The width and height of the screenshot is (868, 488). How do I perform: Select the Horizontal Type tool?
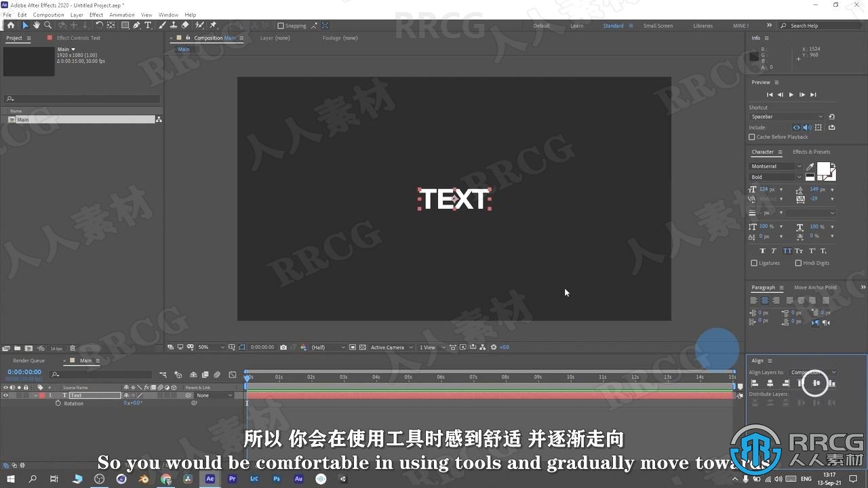(x=147, y=25)
